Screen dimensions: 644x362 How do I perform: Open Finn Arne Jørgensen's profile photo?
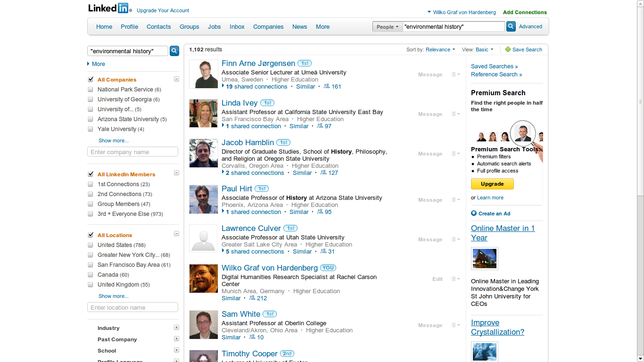click(204, 74)
